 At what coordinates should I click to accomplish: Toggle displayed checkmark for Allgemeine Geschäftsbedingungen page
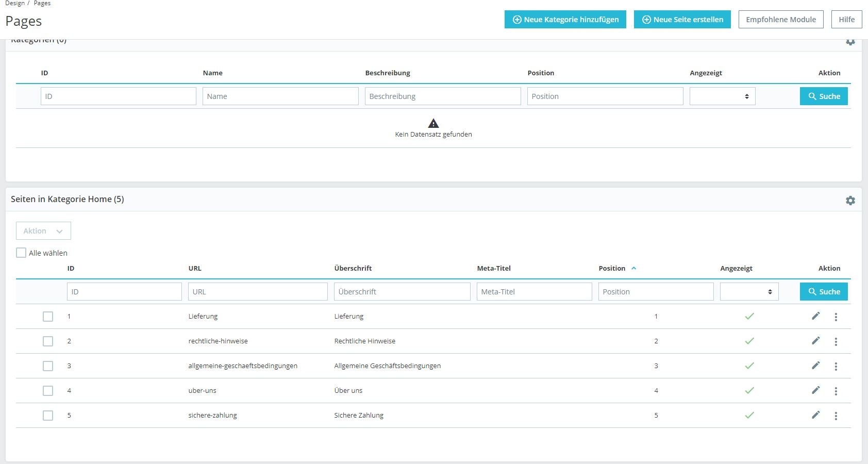click(749, 366)
